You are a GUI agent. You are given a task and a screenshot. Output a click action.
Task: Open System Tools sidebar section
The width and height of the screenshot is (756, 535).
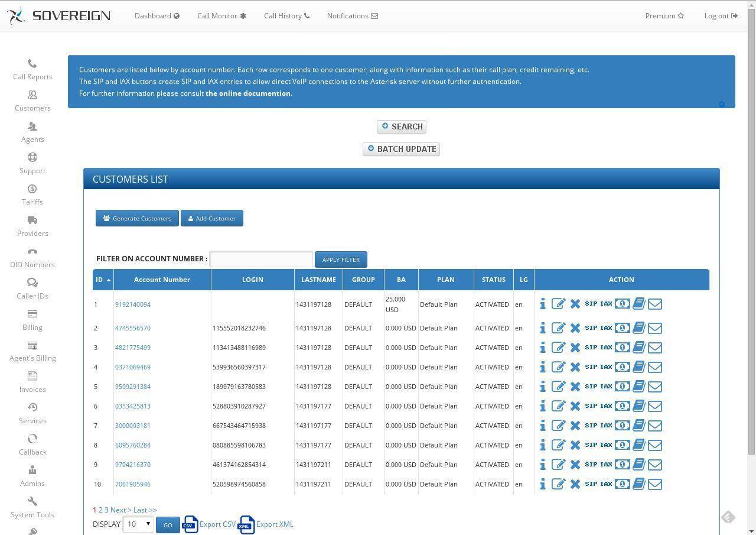pos(32,508)
